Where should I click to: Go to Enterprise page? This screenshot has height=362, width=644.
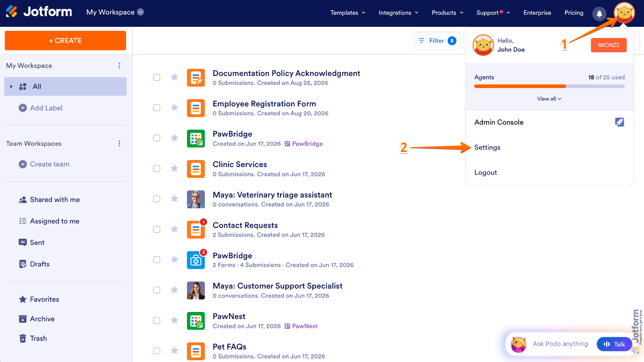[x=537, y=13]
